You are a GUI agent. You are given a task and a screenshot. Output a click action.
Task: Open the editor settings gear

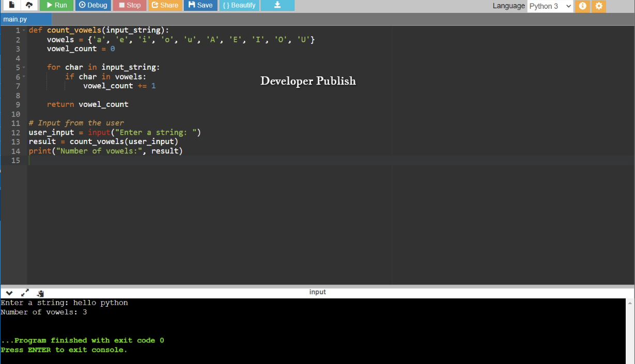click(x=599, y=6)
